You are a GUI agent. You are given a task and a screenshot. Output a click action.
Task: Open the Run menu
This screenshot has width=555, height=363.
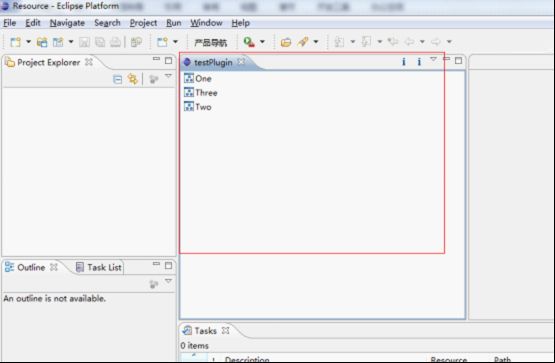(x=174, y=23)
